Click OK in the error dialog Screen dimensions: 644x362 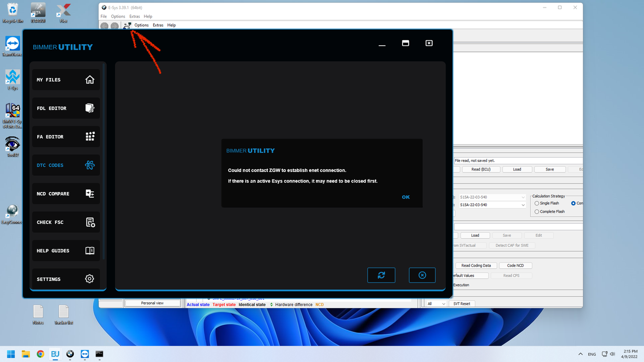click(x=406, y=197)
